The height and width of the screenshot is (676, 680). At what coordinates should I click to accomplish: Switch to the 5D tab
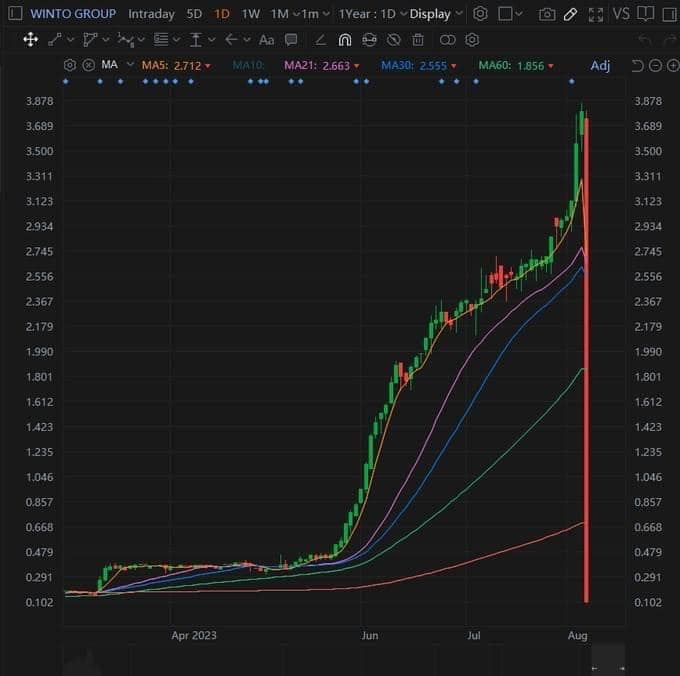coord(194,14)
